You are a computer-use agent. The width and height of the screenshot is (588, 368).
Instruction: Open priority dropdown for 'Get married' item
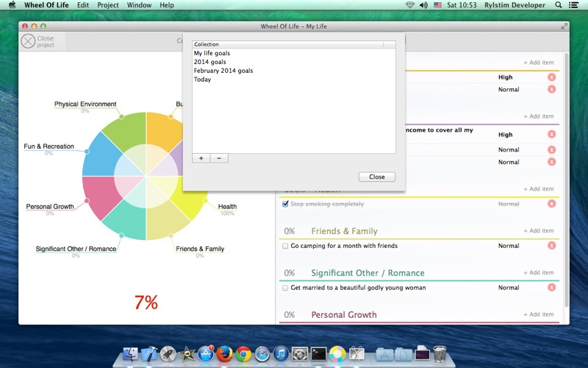(x=509, y=287)
